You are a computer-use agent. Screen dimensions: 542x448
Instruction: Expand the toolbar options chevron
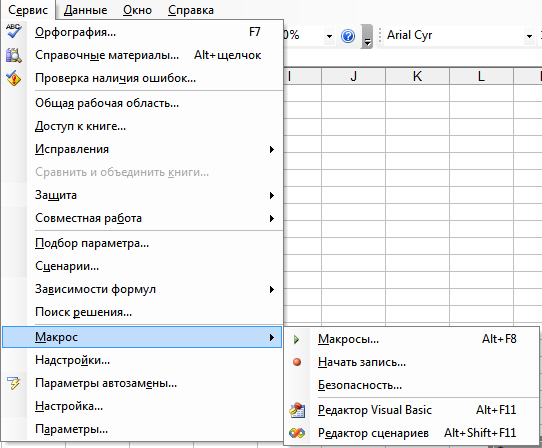pos(367,36)
